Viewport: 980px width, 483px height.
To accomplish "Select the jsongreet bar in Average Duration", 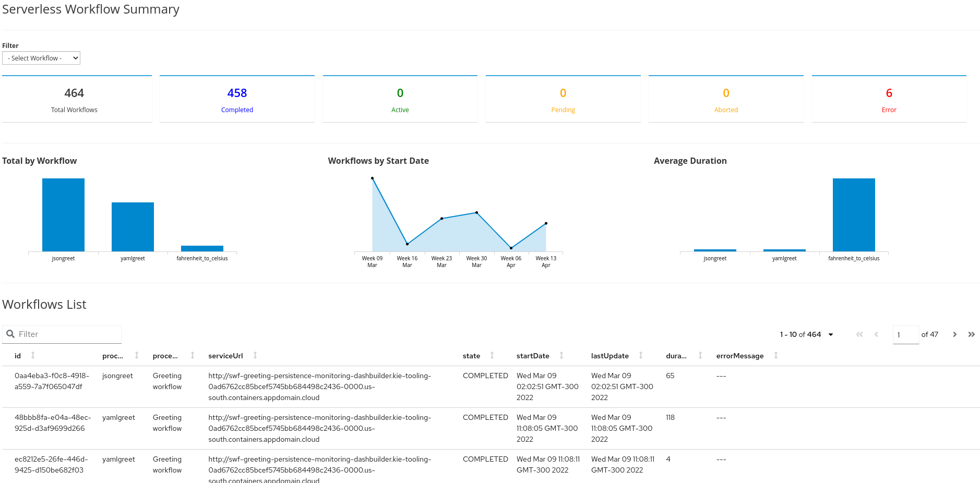I will tap(715, 250).
